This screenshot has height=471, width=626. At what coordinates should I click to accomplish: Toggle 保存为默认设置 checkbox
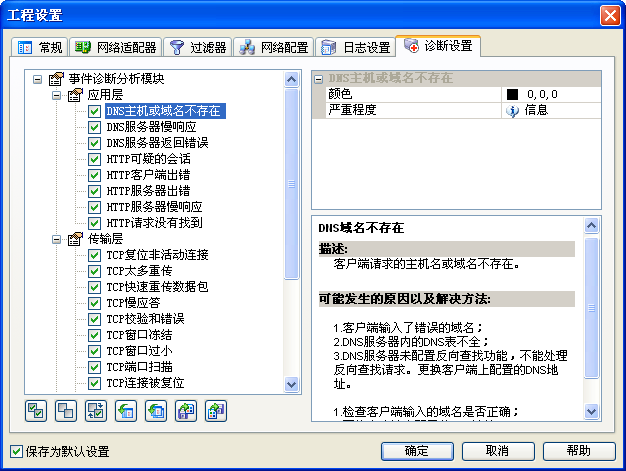pos(16,451)
